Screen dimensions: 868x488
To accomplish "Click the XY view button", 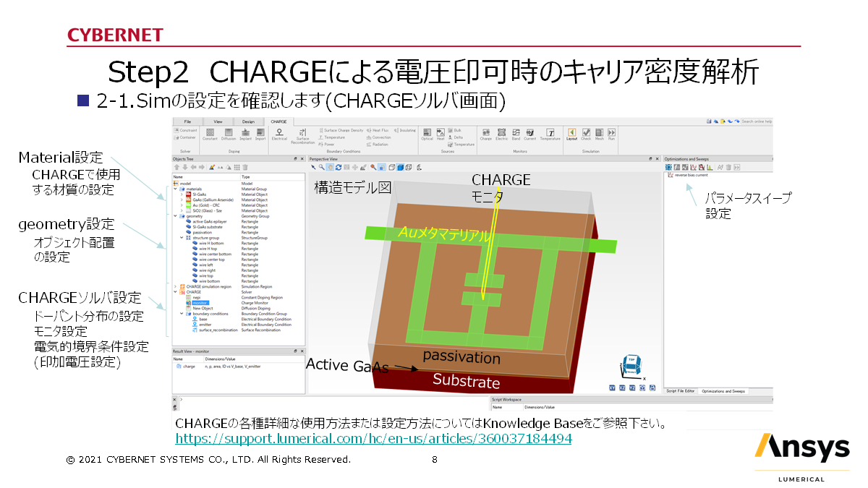I will coord(612,388).
